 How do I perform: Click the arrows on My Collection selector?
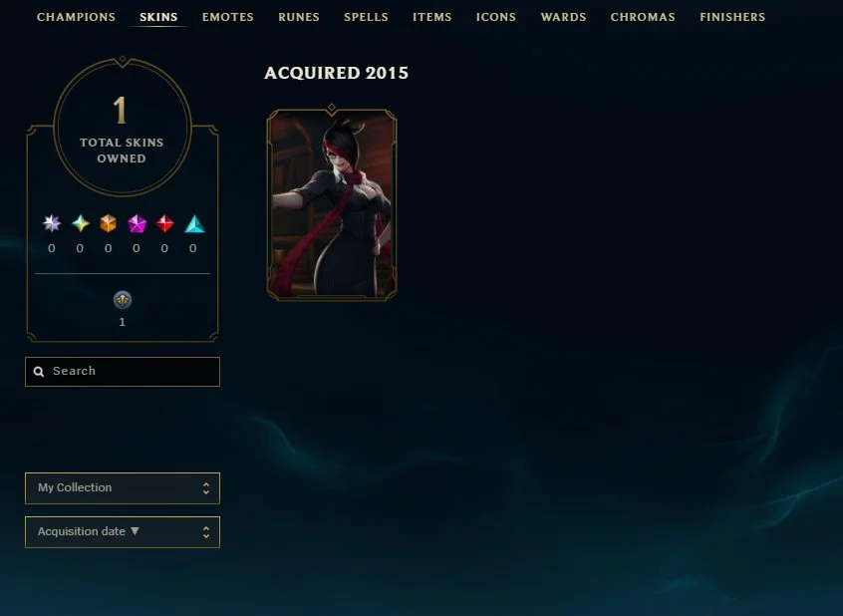coord(206,488)
